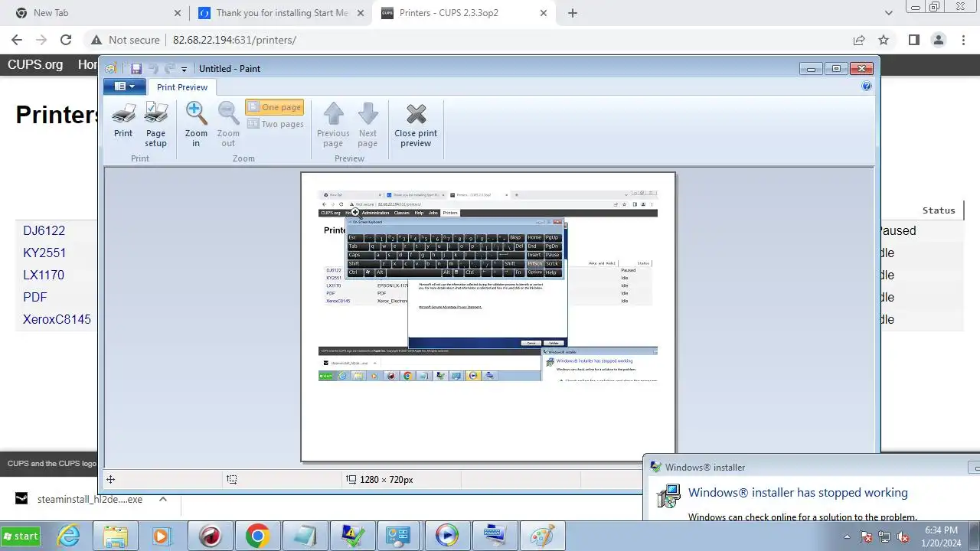Open the DJ6122 printer link
Viewport: 980px width, 551px height.
coord(44,230)
